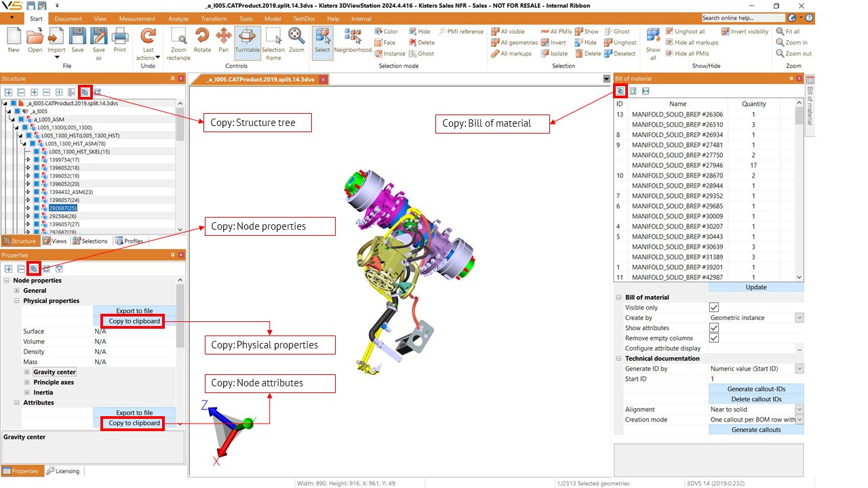Collapse the Physical properties section

17,301
